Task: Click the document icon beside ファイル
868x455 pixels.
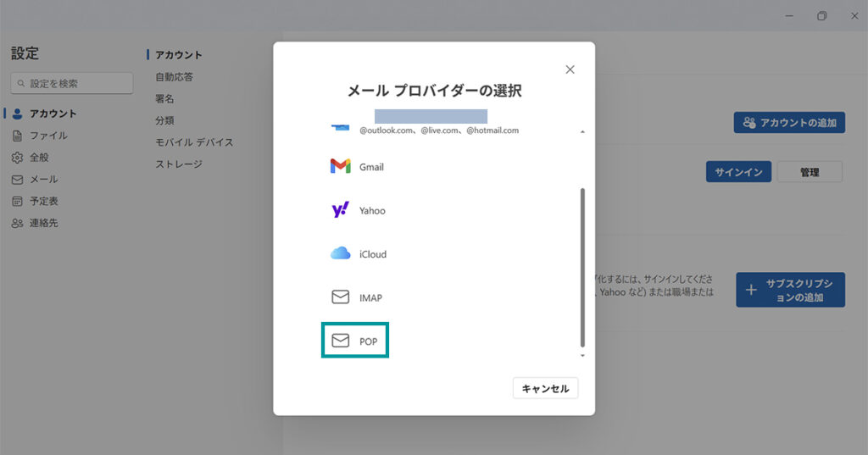Action: click(18, 136)
